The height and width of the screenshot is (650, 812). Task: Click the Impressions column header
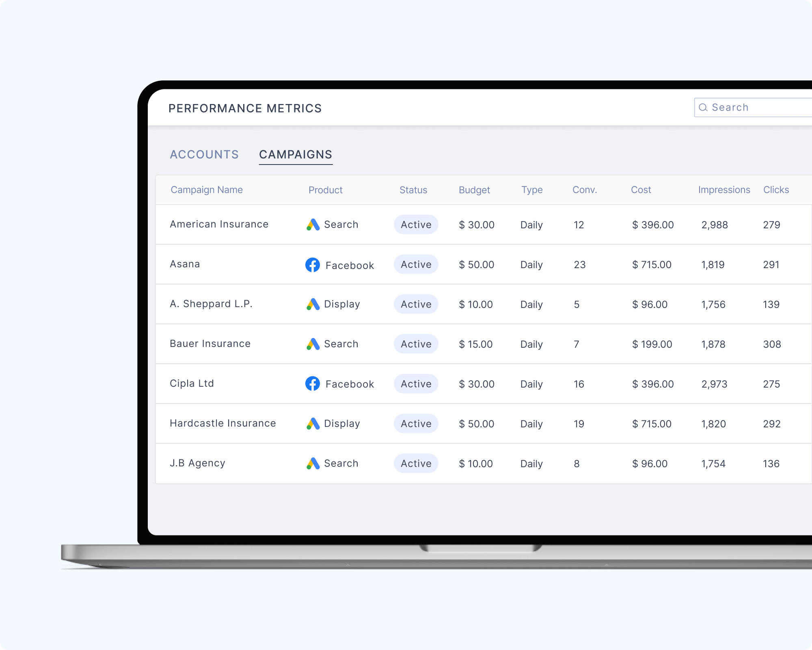click(x=724, y=190)
